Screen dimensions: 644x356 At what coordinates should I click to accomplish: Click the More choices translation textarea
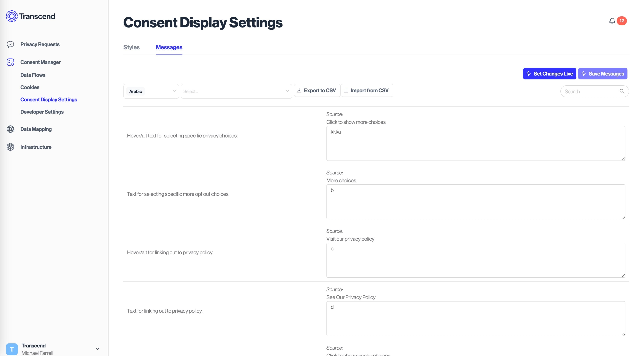point(476,202)
